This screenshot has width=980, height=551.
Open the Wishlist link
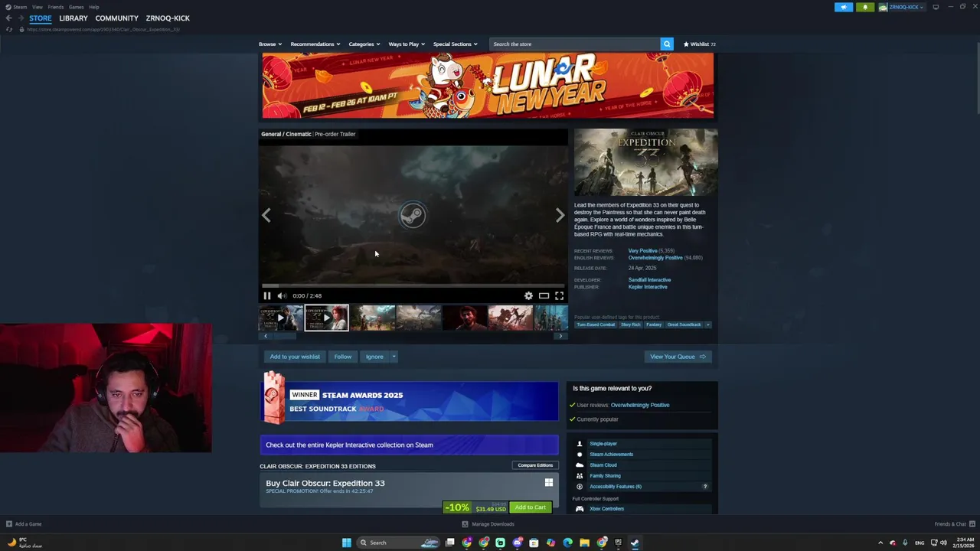(x=699, y=44)
